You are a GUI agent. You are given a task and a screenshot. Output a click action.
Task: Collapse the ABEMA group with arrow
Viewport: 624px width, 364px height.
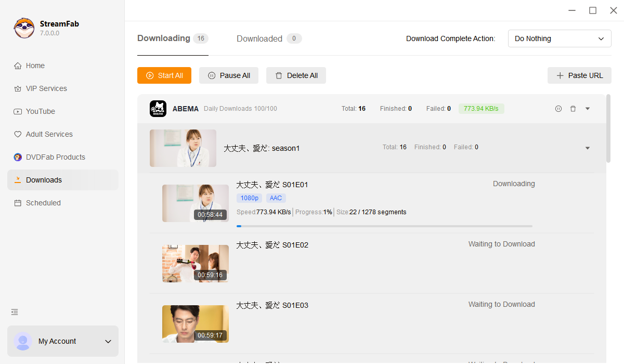tap(588, 109)
